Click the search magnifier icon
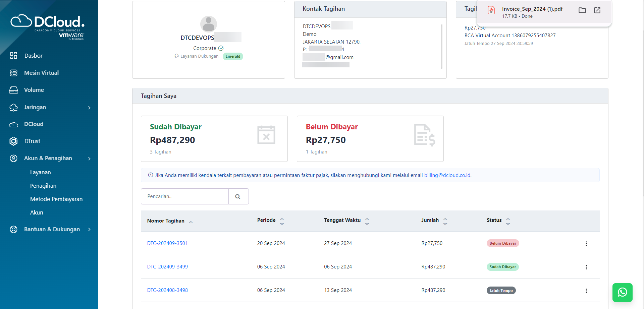Image resolution: width=644 pixels, height=309 pixels. [238, 196]
